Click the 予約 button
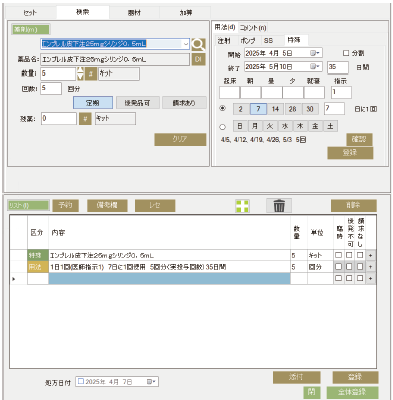Screen dimensions: 393x400 [65, 205]
